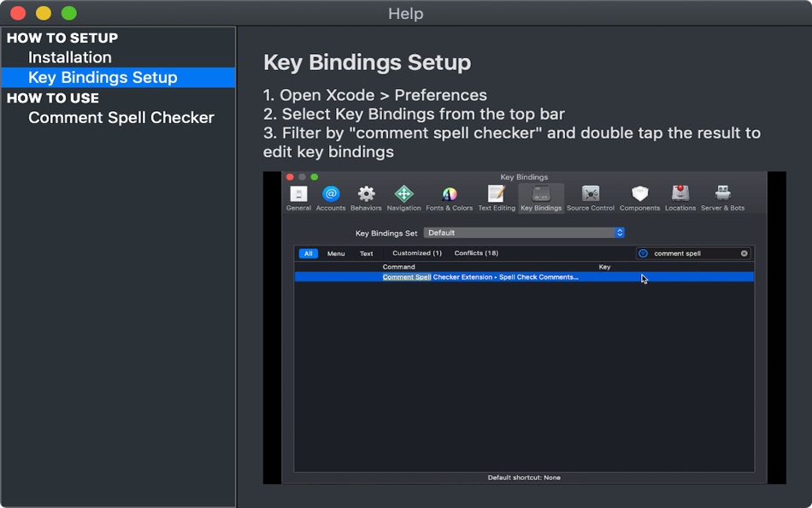Click the step 2 Select Key Bindings text

coord(414,114)
